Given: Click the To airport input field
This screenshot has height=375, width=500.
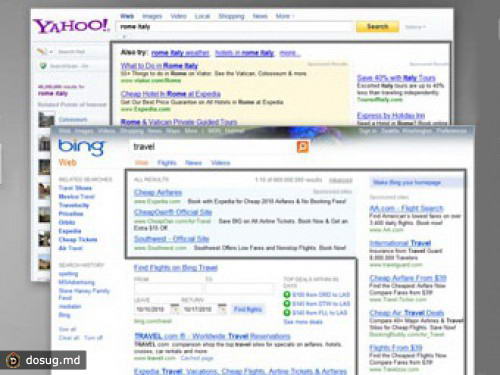Looking at the screenshot, I should coord(239,288).
